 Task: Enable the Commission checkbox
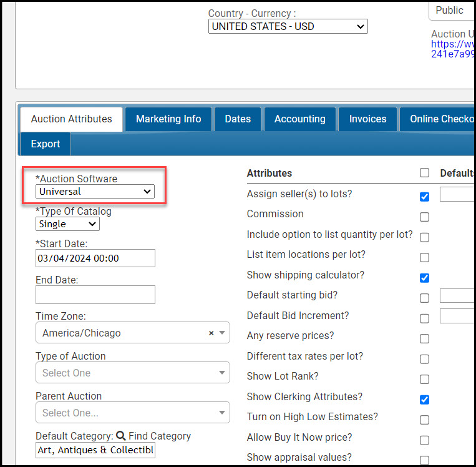pos(424,217)
